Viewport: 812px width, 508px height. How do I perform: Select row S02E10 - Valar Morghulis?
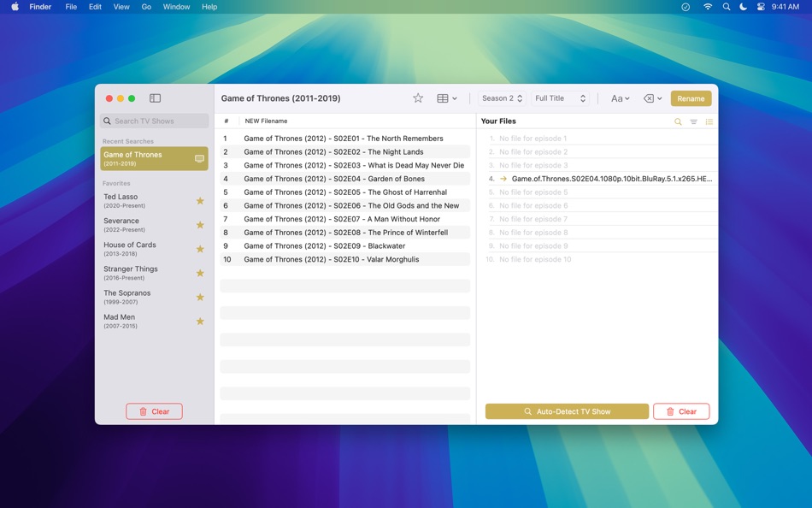click(x=345, y=259)
